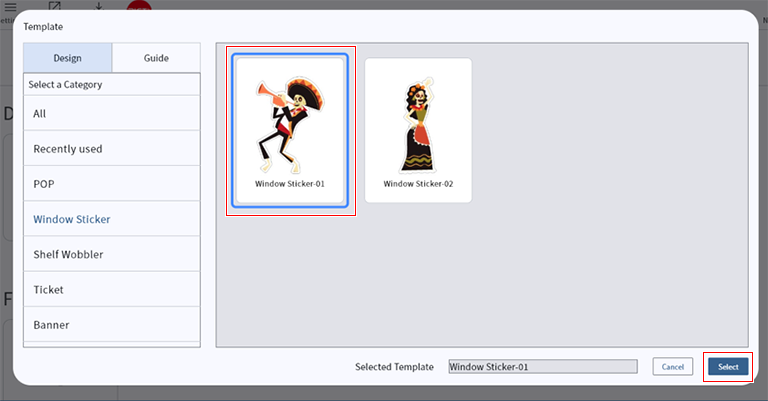Screen dimensions: 768x401
Task: Select the Banner category
Action: tap(112, 324)
